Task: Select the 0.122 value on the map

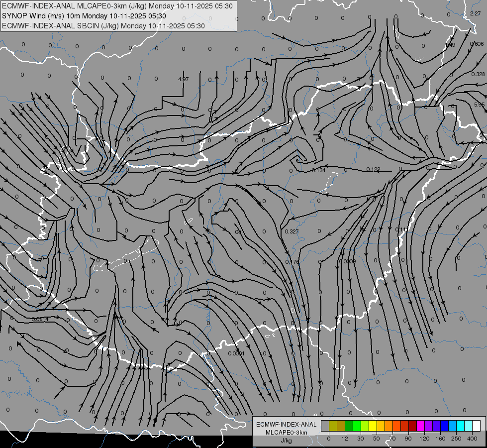Action: [373, 169]
